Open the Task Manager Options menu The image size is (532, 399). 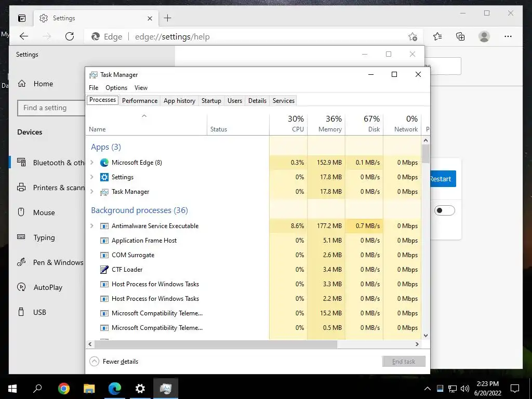click(116, 87)
